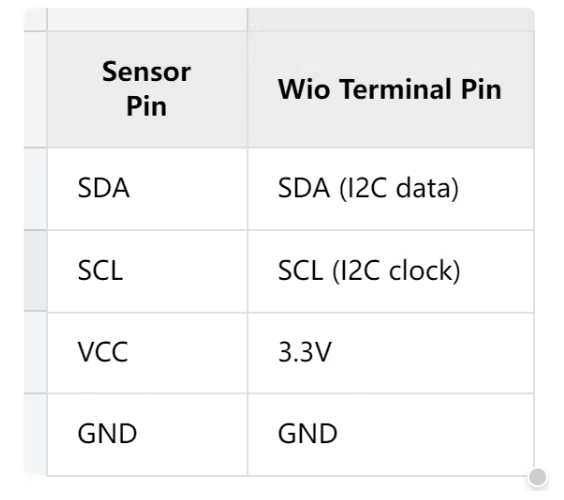Select the SCL (I2C clock) cell
The width and height of the screenshot is (564, 500).
point(390,271)
